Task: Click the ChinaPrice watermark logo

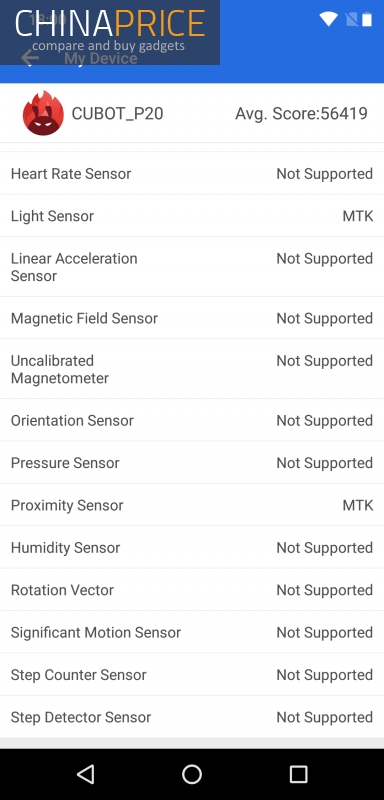Action: [110, 32]
